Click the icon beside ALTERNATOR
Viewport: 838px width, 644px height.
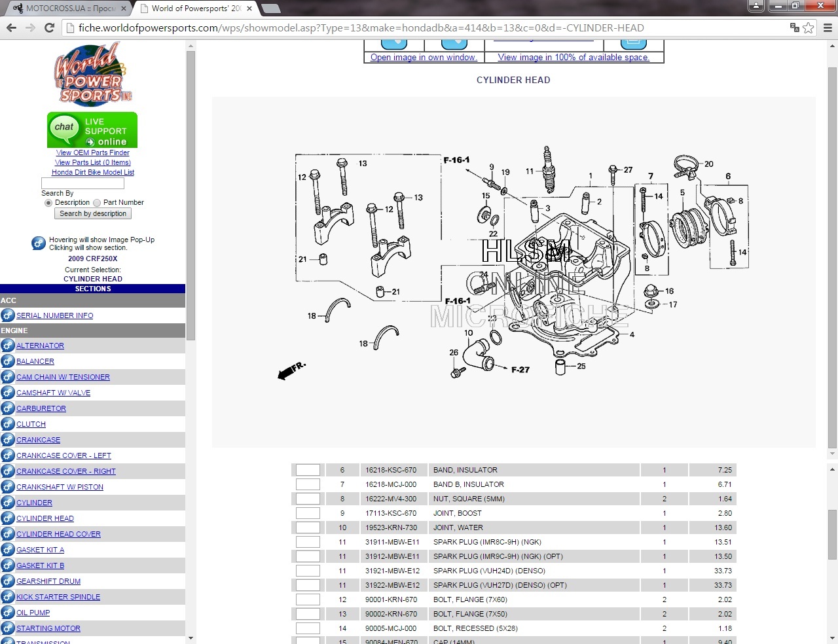tap(8, 346)
